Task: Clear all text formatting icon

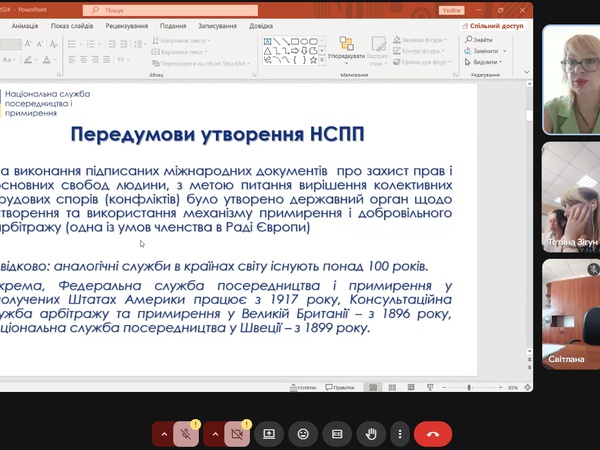Action: pyautogui.click(x=54, y=44)
